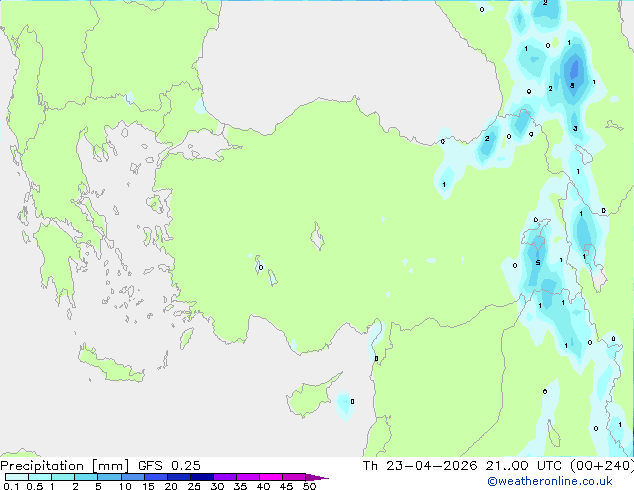Click the 10–15 mm blue legend swatch
Image resolution: width=634 pixels, height=490 pixels.
pyautogui.click(x=133, y=477)
